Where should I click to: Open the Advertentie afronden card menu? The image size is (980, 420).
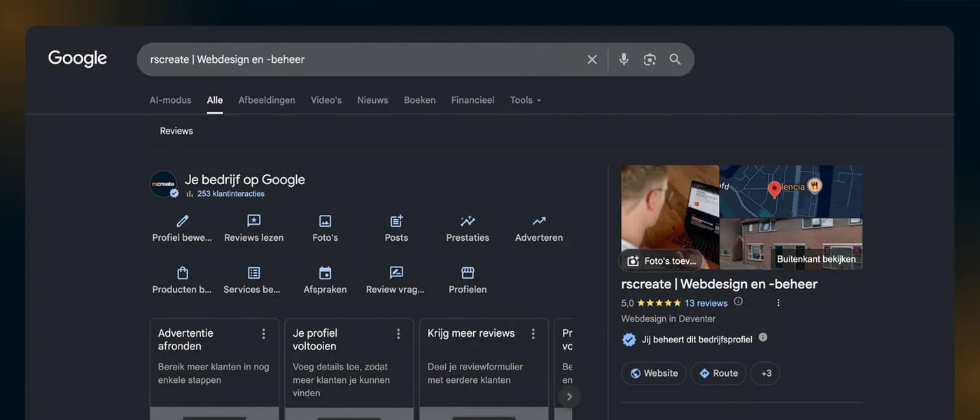(x=264, y=334)
